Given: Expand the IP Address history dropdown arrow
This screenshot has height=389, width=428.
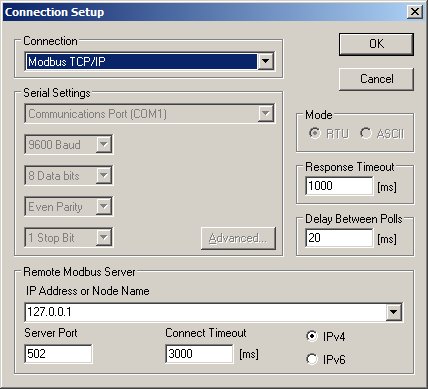Looking at the screenshot, I should (x=394, y=312).
